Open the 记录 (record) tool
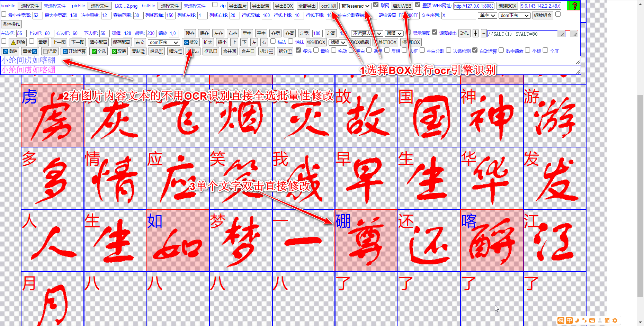Viewport: 644px width, 326px height. 50,51
